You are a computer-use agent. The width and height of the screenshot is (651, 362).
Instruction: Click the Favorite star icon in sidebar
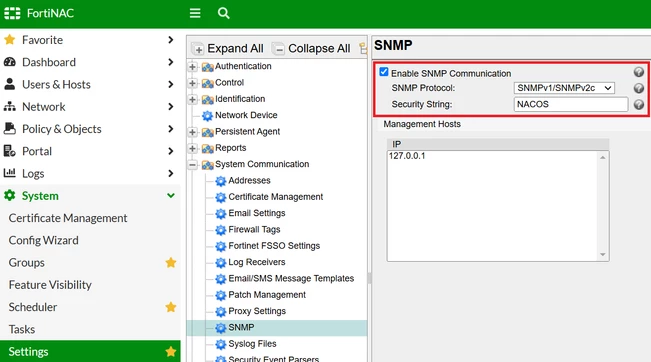click(10, 40)
